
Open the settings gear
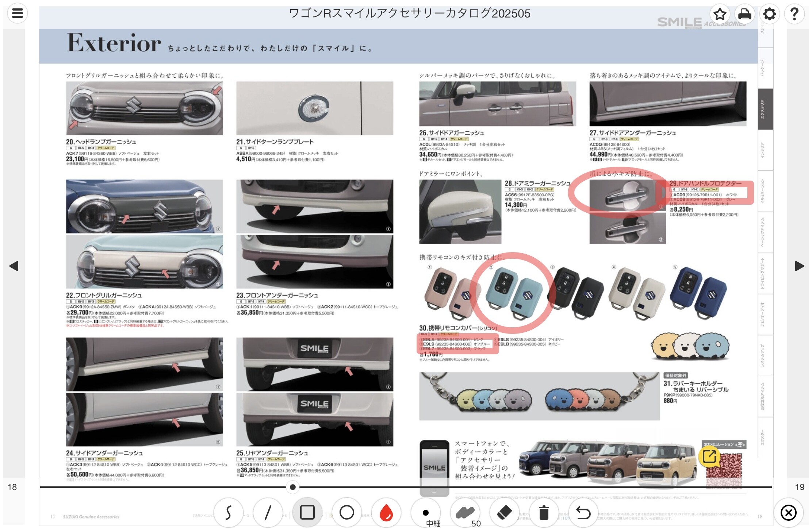point(769,14)
